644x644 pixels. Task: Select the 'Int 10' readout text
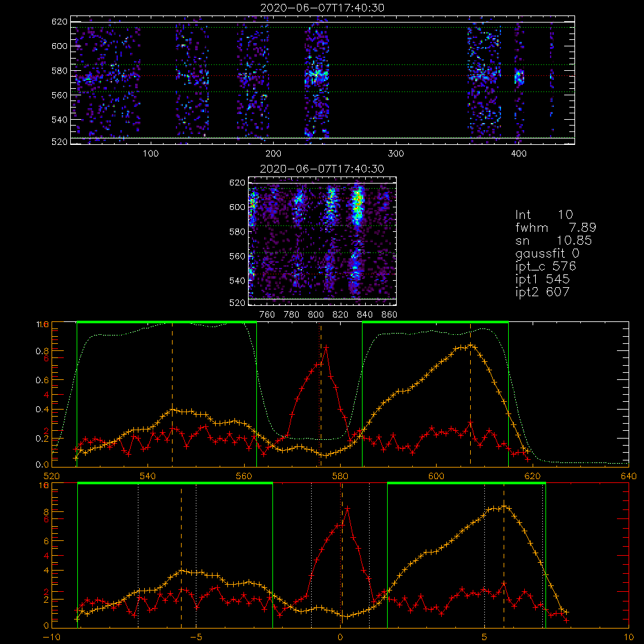544,215
